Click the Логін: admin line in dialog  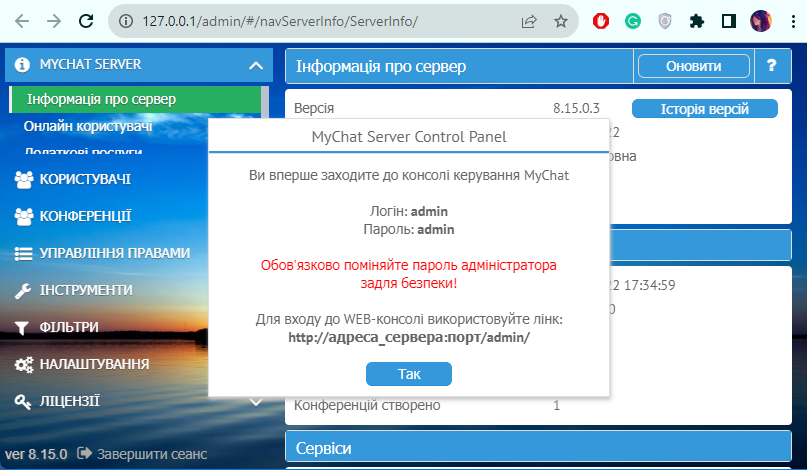tap(409, 211)
